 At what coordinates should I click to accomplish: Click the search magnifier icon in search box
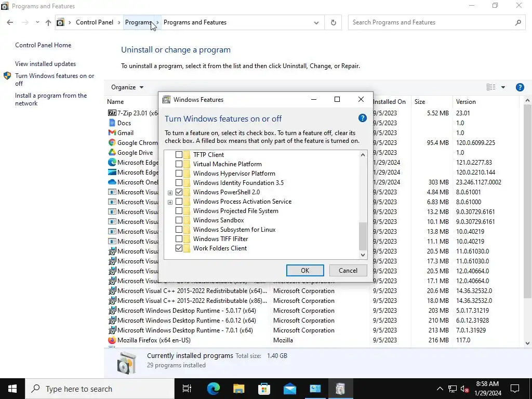coord(518,22)
